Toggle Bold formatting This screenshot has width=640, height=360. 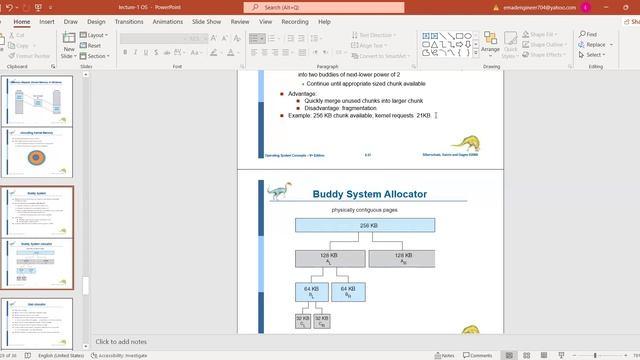[125, 52]
